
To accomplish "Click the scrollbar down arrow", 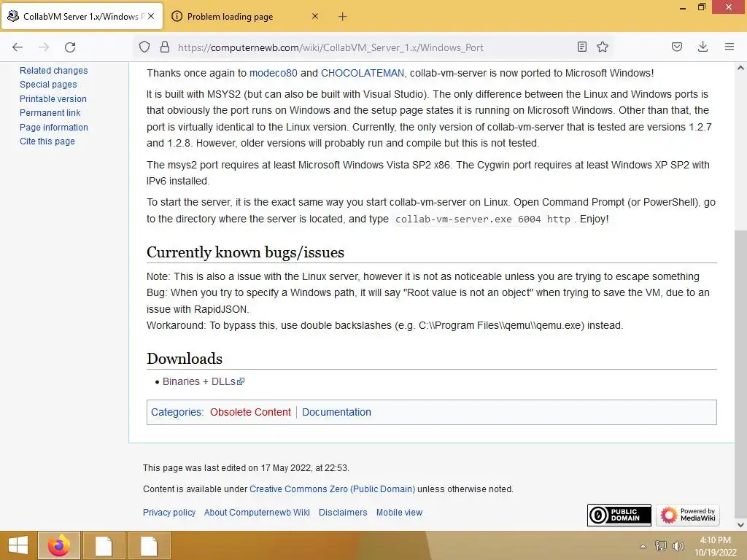I will click(740, 525).
